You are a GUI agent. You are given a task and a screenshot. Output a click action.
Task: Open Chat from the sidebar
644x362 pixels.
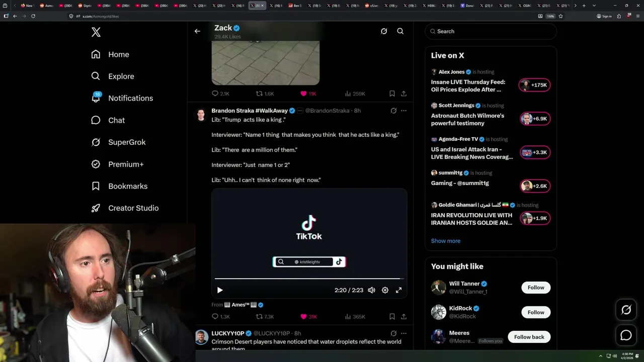[108, 120]
